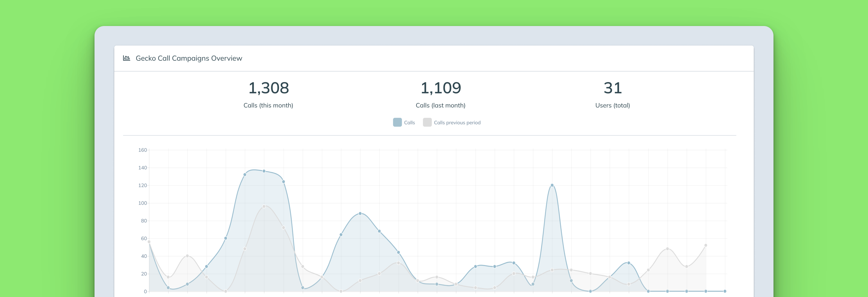Click the highest blue Calls data point
868x297 pixels.
coord(264,171)
